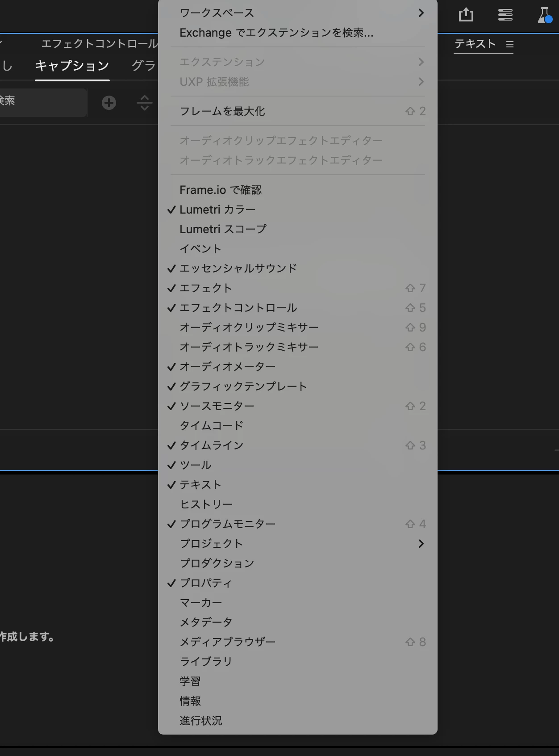The width and height of the screenshot is (559, 756).
Task: Open the マーカー panel
Action: pos(298,603)
